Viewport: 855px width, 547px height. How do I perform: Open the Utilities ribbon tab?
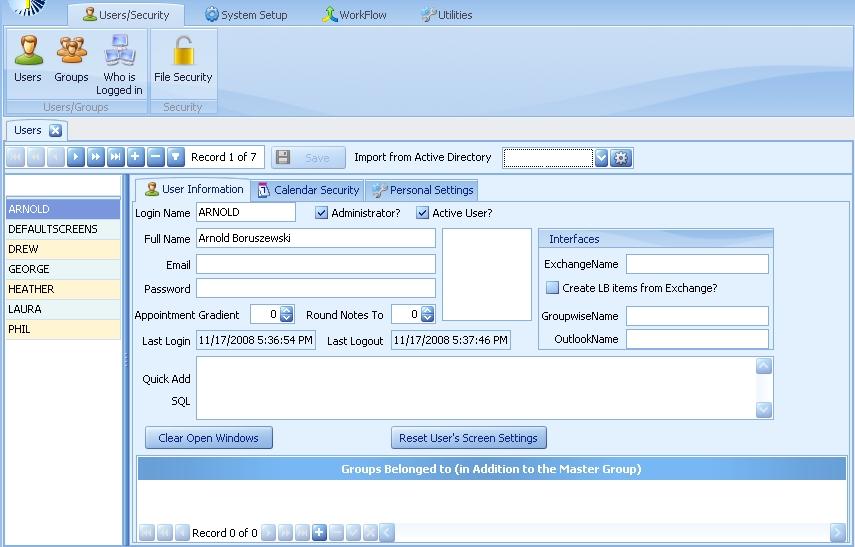[x=447, y=15]
